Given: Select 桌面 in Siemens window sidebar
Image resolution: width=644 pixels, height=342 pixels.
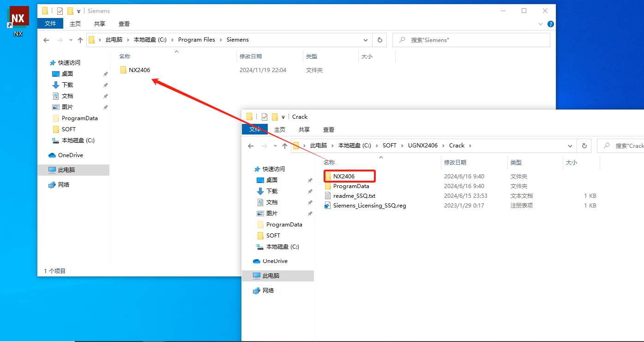Looking at the screenshot, I should 67,74.
